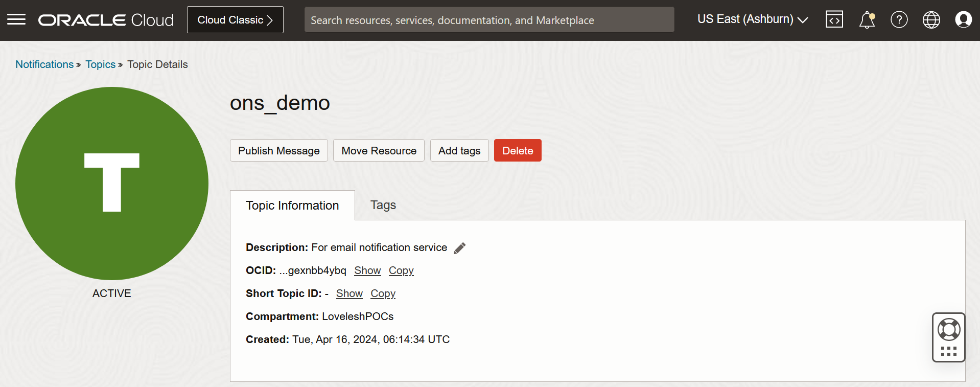Click the created date Tue, Apr 16, 2024

(371, 339)
